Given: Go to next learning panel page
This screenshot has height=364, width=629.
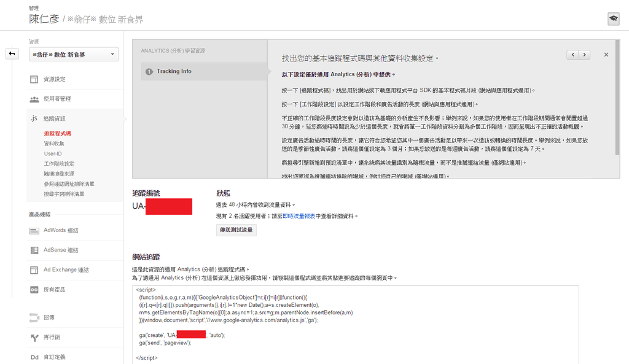Looking at the screenshot, I should (x=585, y=55).
